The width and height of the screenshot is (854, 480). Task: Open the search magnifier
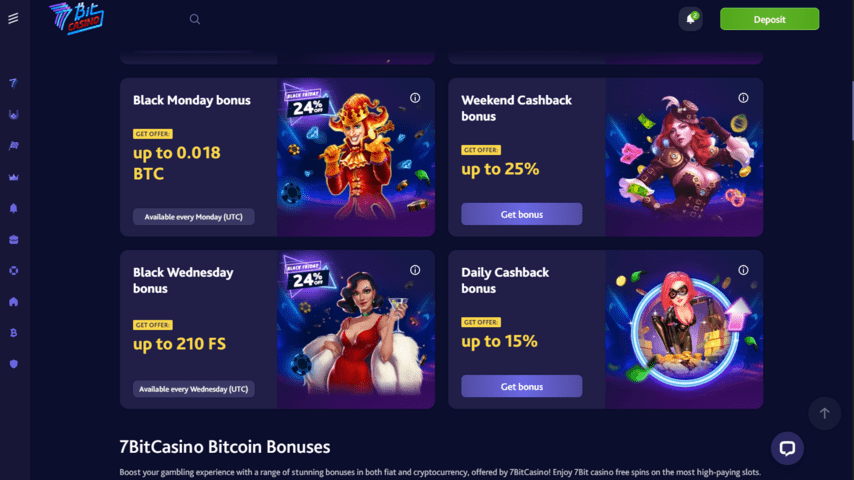(x=195, y=19)
